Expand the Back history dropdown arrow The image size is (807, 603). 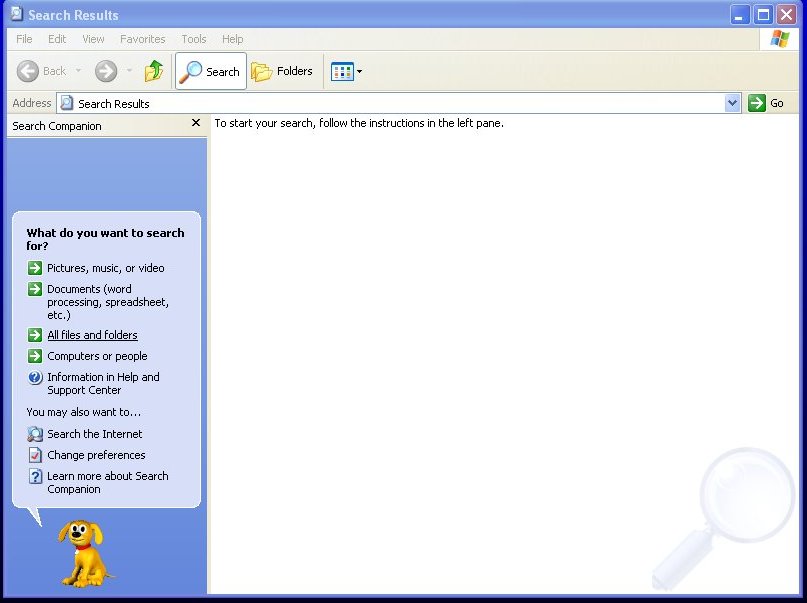tap(78, 71)
